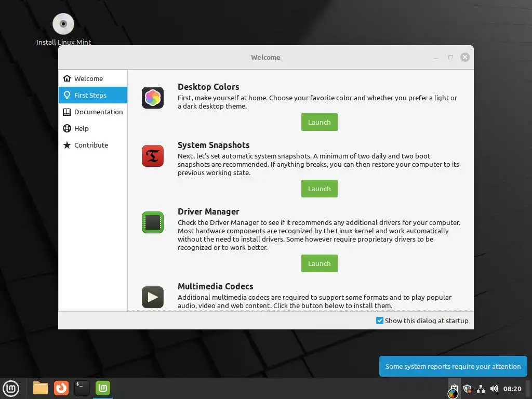
Task: Launch Firefox from the panel
Action: (x=61, y=388)
